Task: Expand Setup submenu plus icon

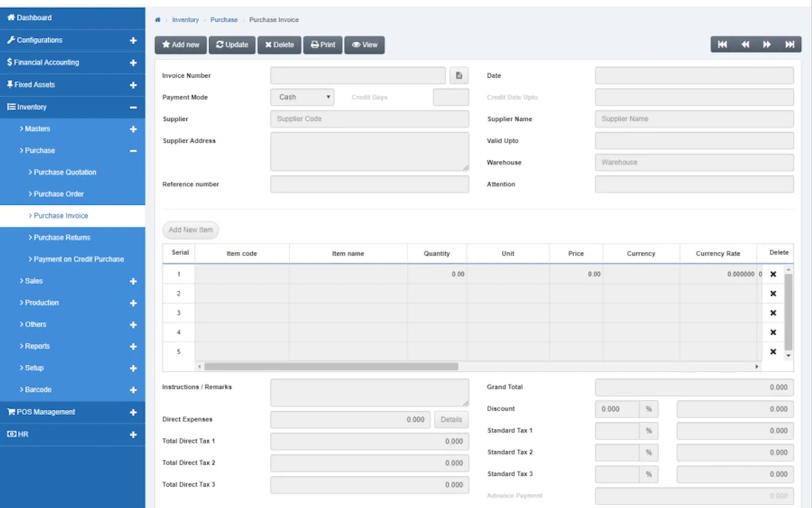Action: pos(133,368)
